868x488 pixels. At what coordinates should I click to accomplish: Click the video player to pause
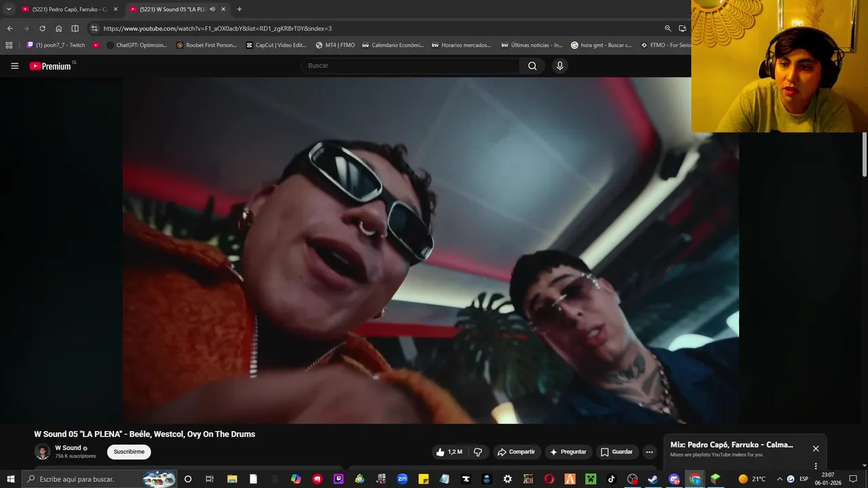pos(431,251)
